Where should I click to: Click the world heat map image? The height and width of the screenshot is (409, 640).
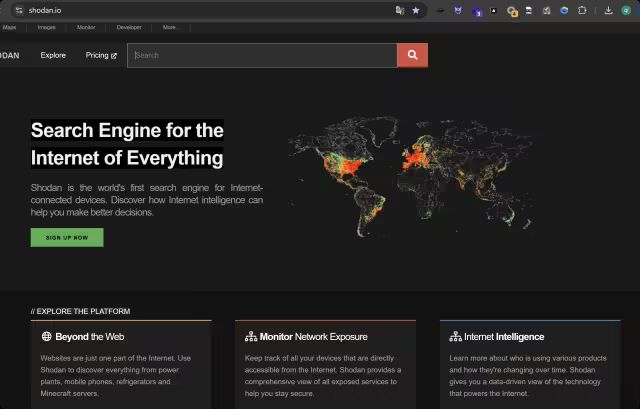[411, 176]
